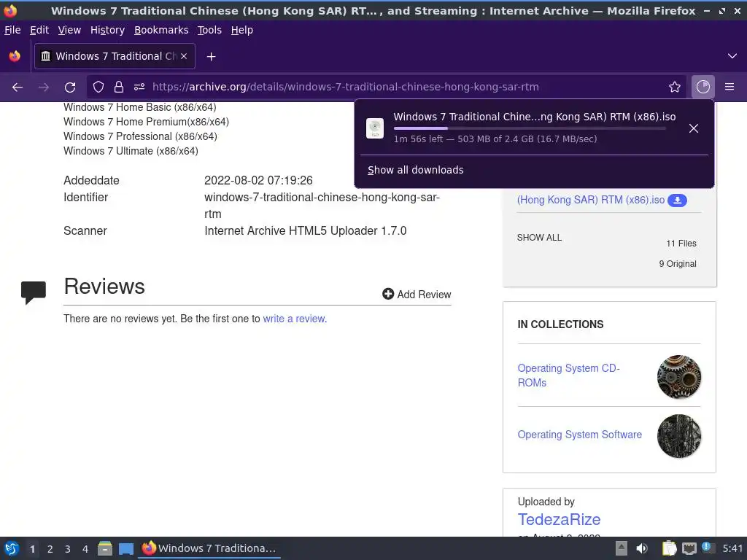Close the Windows 7 Traditional tab
This screenshot has height=560, width=747.
click(x=184, y=56)
